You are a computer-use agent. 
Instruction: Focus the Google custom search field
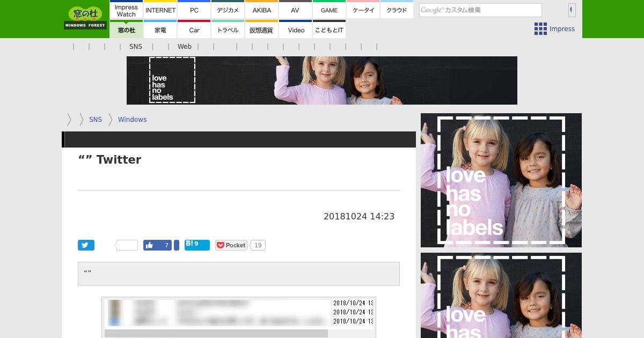pos(480,10)
